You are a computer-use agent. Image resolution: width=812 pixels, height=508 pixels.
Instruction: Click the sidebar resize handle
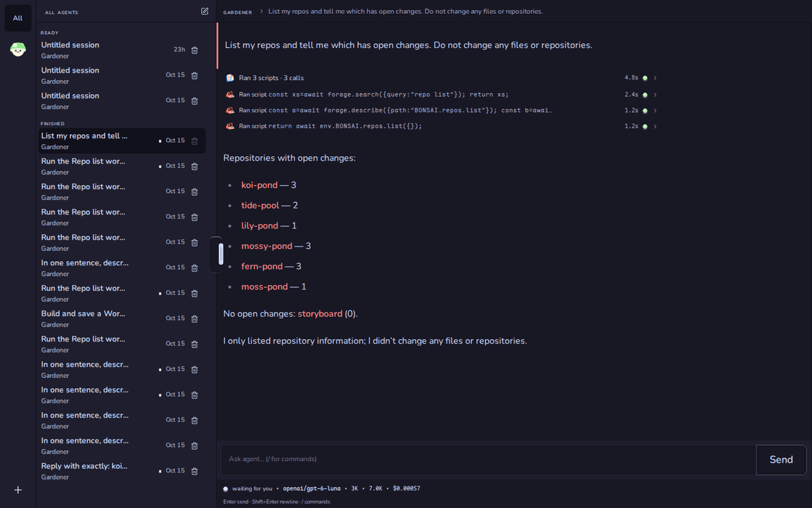click(221, 254)
